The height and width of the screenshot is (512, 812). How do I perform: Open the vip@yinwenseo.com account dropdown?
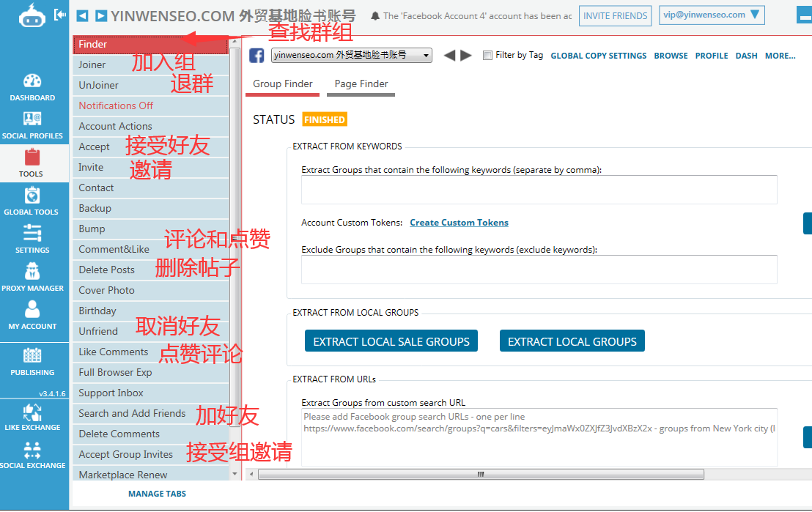[x=711, y=14]
